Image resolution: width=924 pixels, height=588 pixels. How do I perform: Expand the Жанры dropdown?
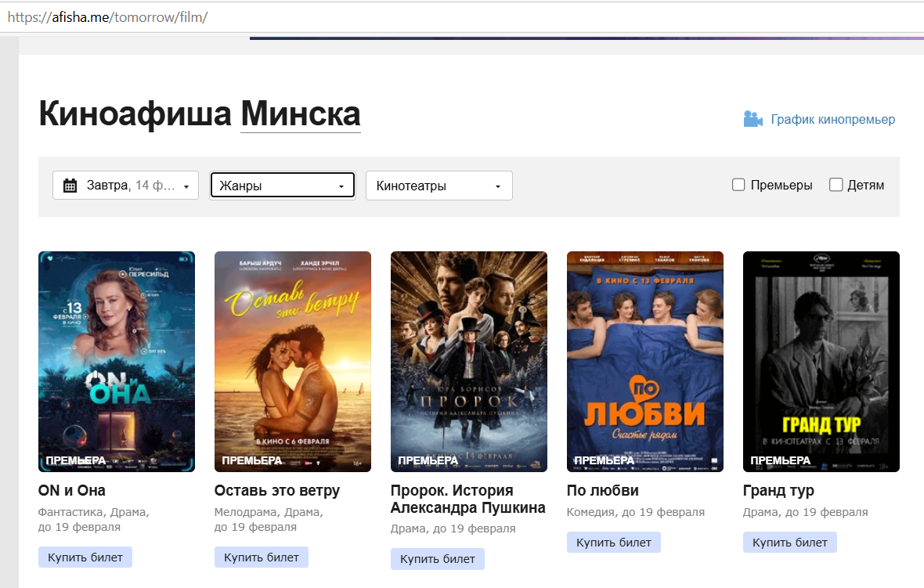[283, 186]
